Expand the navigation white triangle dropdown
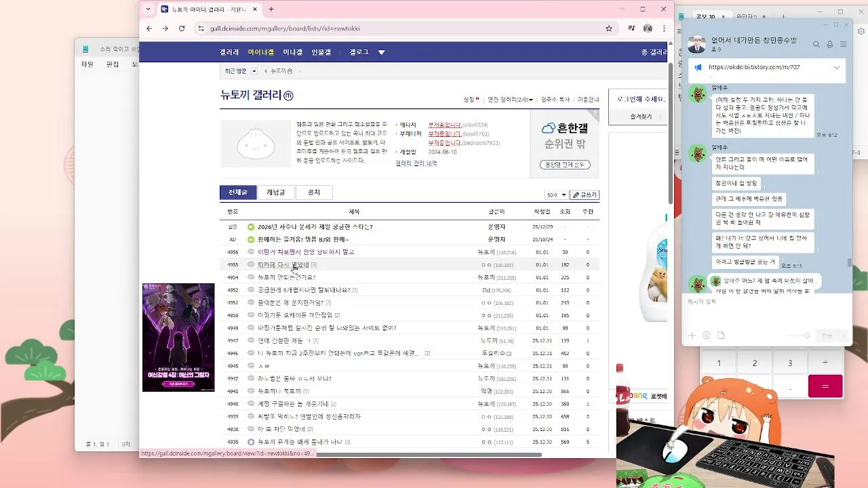868x488 pixels. 382,53
